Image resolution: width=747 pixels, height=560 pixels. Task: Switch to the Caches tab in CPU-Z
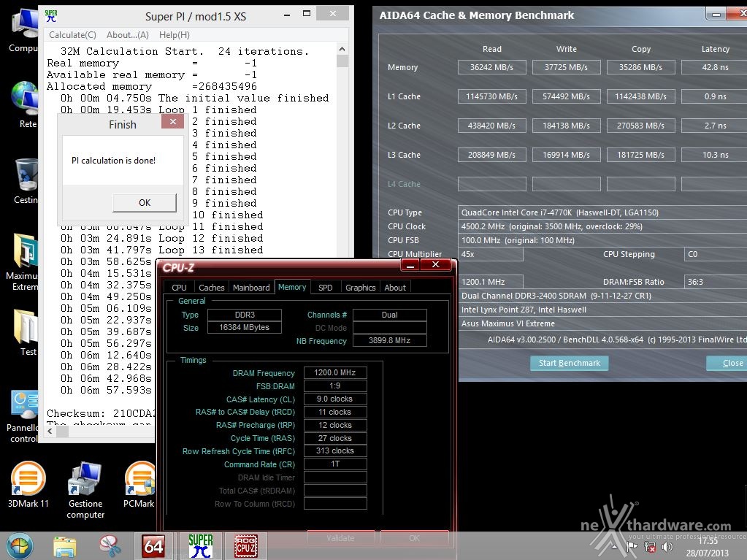[x=212, y=288]
